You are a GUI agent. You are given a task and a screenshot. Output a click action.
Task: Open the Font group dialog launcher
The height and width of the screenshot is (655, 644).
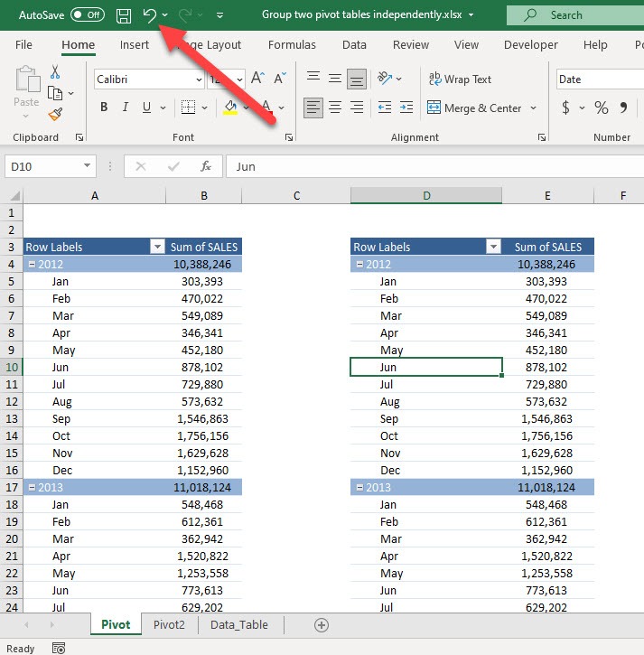[289, 137]
